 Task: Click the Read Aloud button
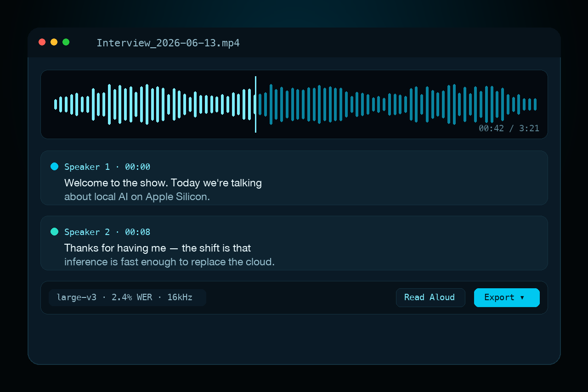[x=430, y=297]
